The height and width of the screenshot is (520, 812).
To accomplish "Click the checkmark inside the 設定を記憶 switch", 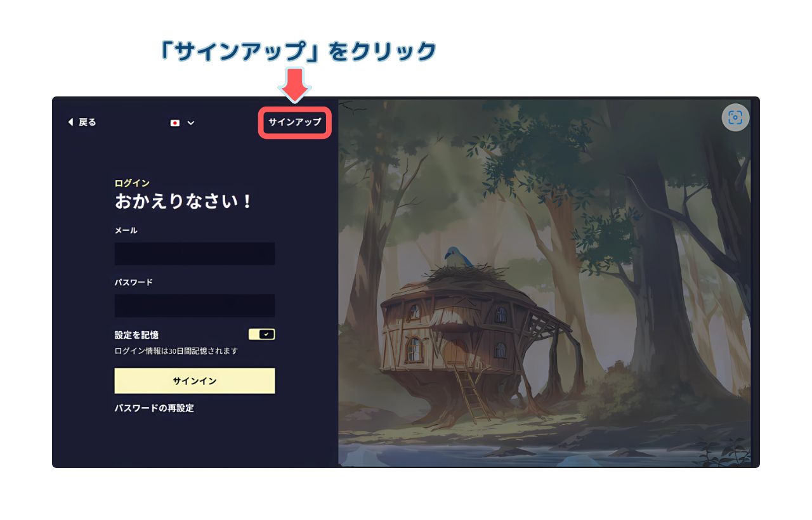I will pos(267,334).
